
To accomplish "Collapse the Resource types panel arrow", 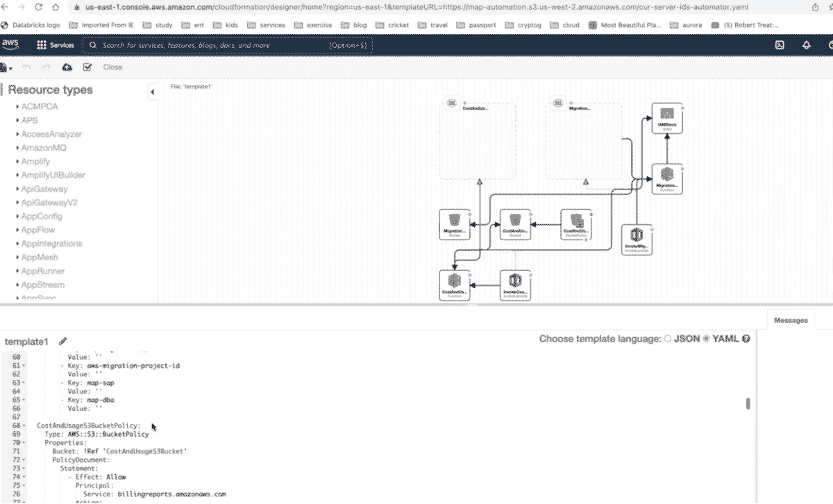I will pos(152,92).
